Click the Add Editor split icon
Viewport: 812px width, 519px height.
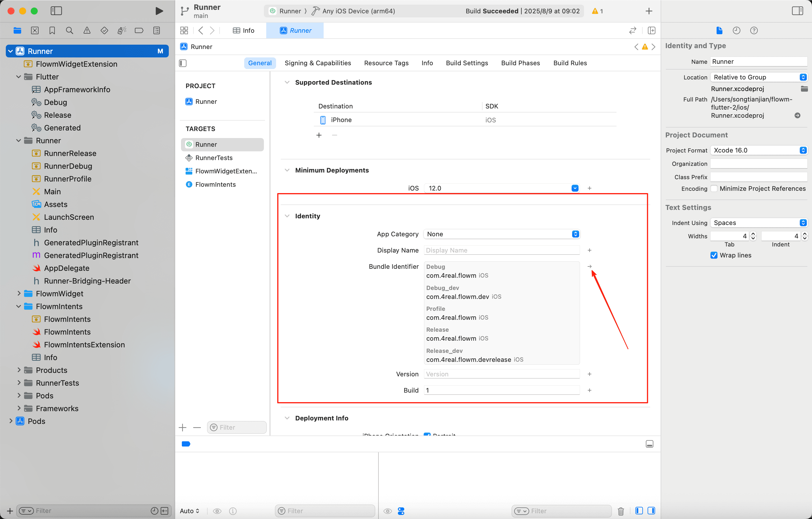pyautogui.click(x=652, y=31)
